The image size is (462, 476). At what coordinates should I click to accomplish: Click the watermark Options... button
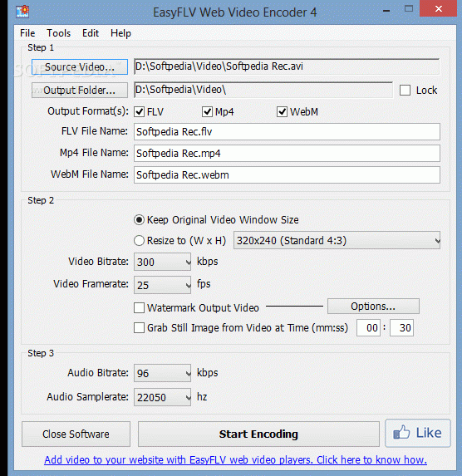point(373,306)
